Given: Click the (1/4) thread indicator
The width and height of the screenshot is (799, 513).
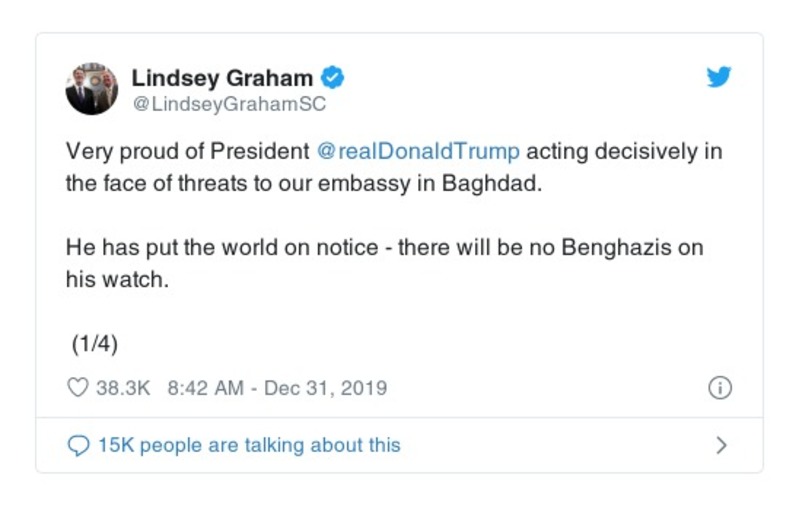Looking at the screenshot, I should [x=95, y=344].
